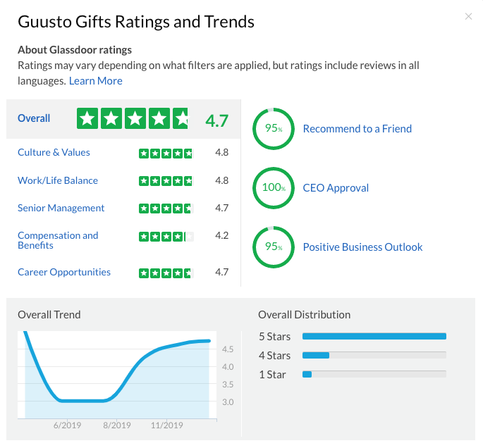Close the ratings and trends dialog
This screenshot has height=448, width=483.
tap(468, 16)
